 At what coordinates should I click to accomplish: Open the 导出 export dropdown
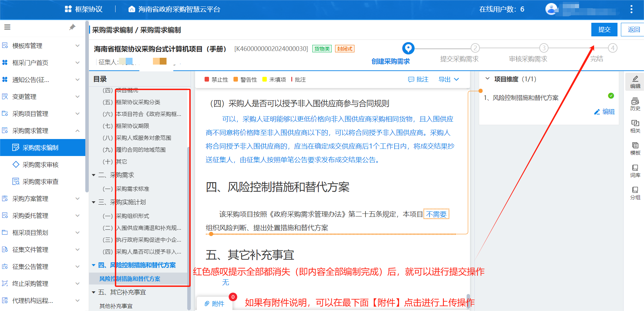click(449, 80)
